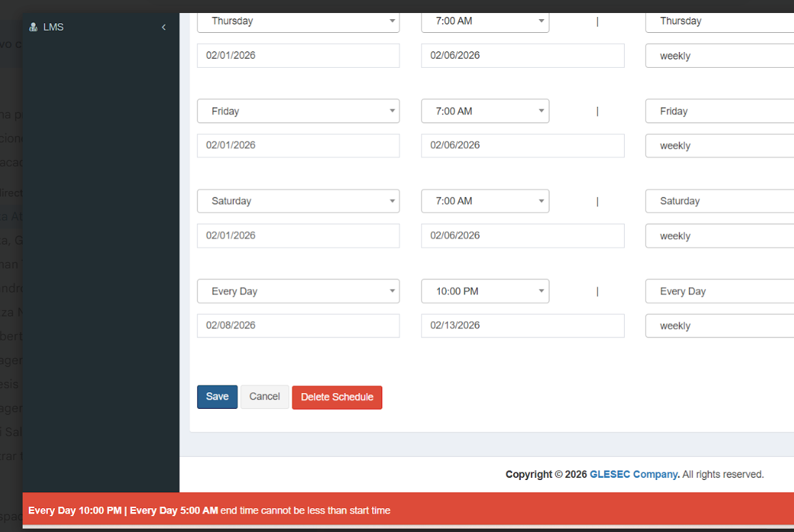Open the Thursday start day dropdown
Image resolution: width=794 pixels, height=532 pixels.
tap(298, 21)
